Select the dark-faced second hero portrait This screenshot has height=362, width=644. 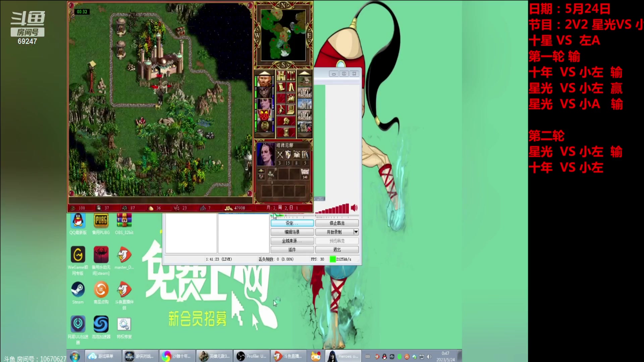265,93
